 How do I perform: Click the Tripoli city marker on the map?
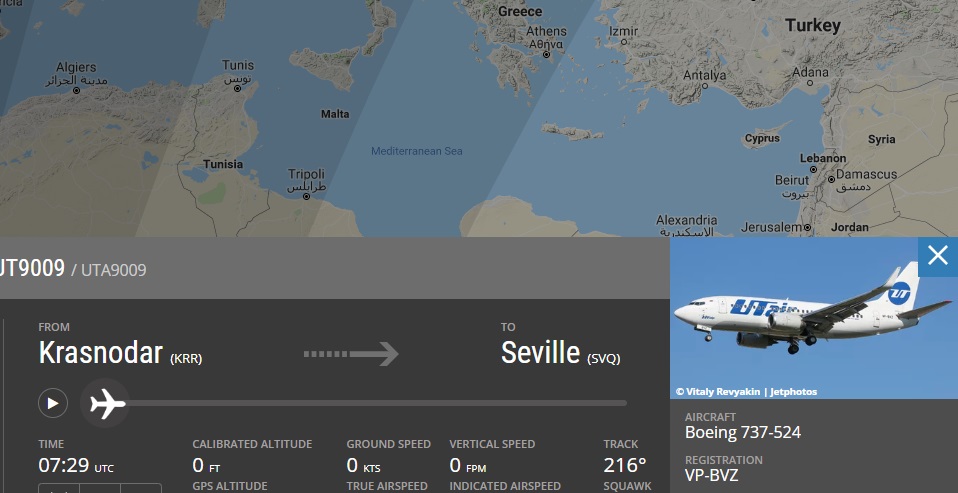click(306, 196)
